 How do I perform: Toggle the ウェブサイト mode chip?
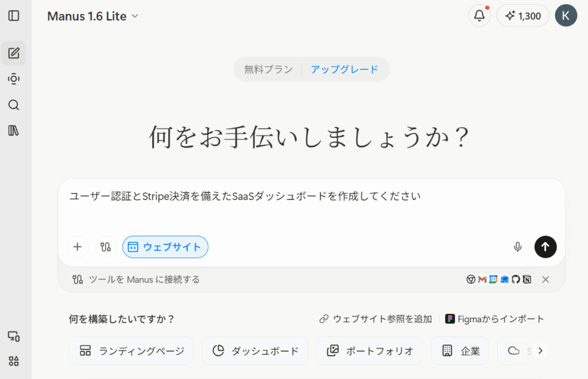coord(165,247)
